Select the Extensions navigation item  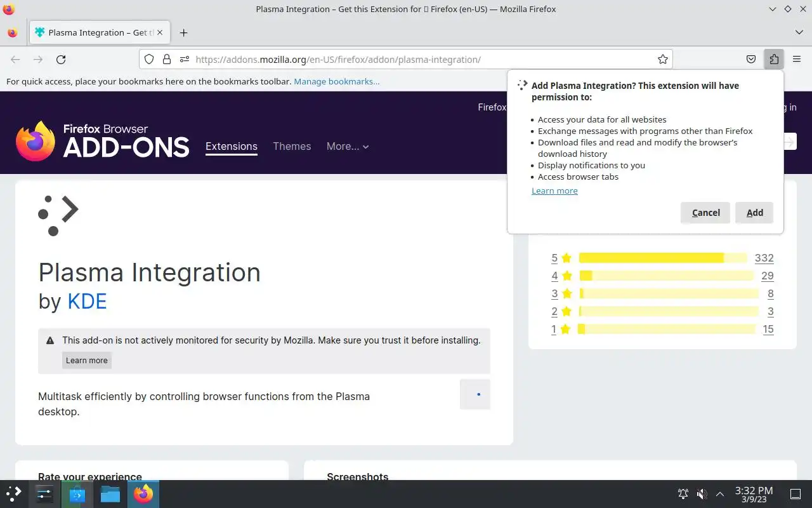pyautogui.click(x=232, y=146)
